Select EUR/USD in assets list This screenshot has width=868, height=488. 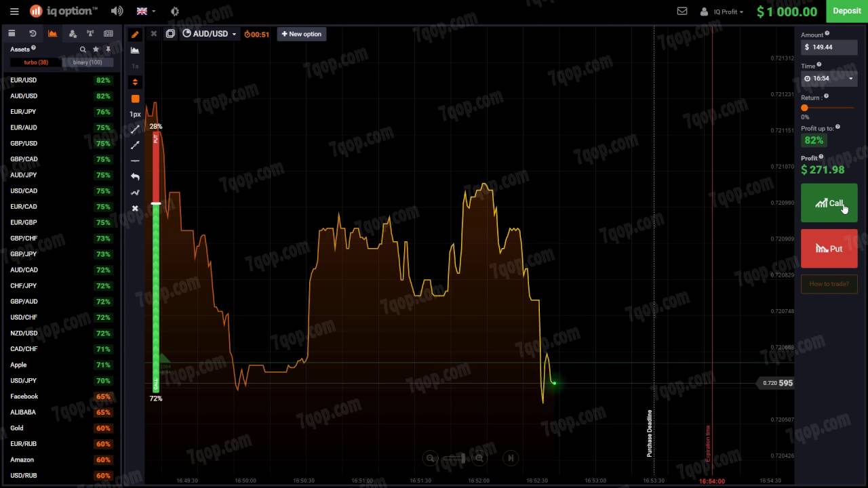tap(60, 80)
